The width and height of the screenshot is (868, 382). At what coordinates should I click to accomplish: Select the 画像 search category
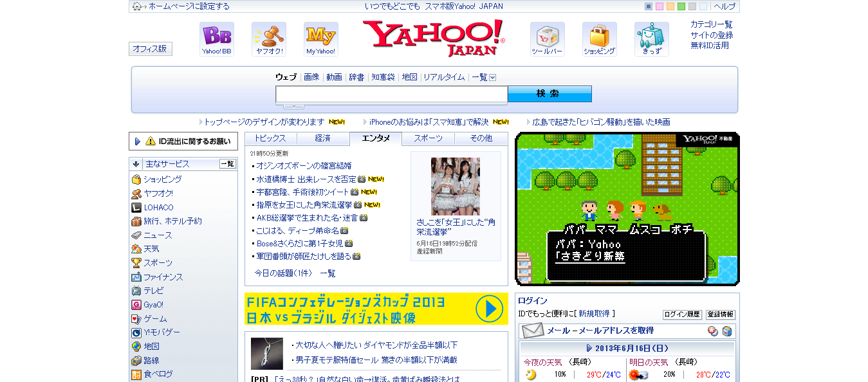pyautogui.click(x=311, y=77)
